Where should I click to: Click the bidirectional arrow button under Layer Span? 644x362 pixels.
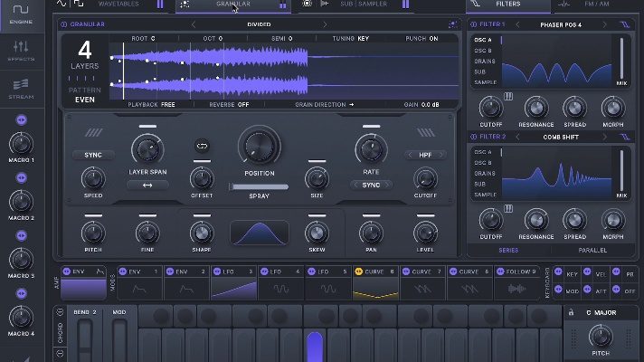point(147,185)
